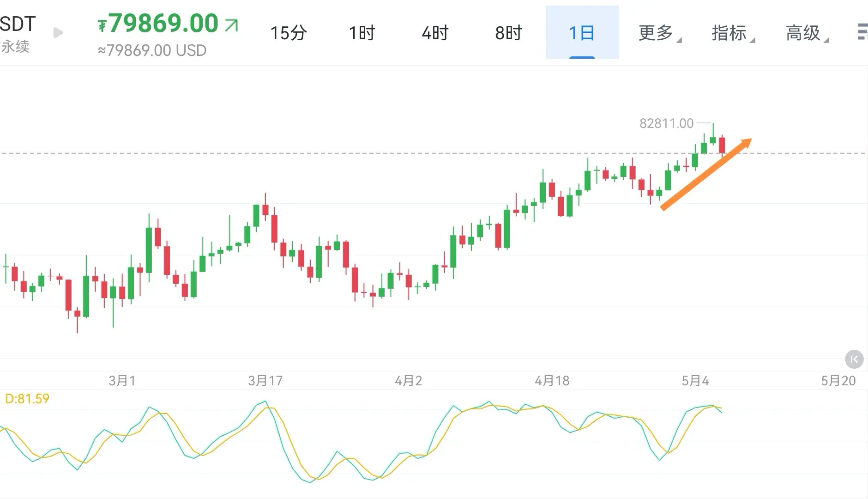This screenshot has height=499, width=868.
Task: Select the 15分 timeframe tab
Action: coord(289,33)
